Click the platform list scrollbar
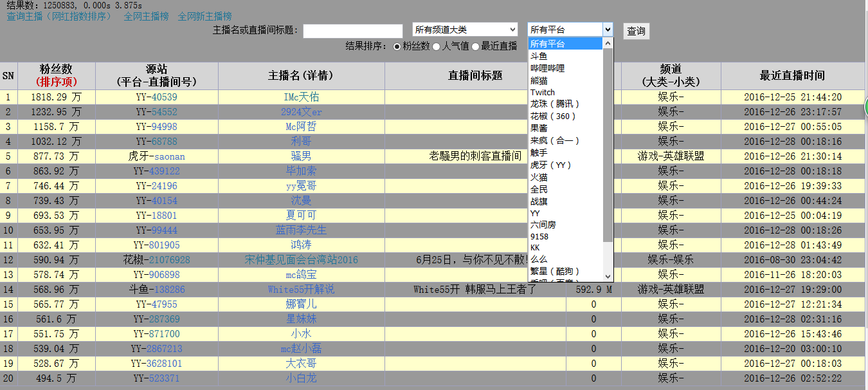 (608, 142)
